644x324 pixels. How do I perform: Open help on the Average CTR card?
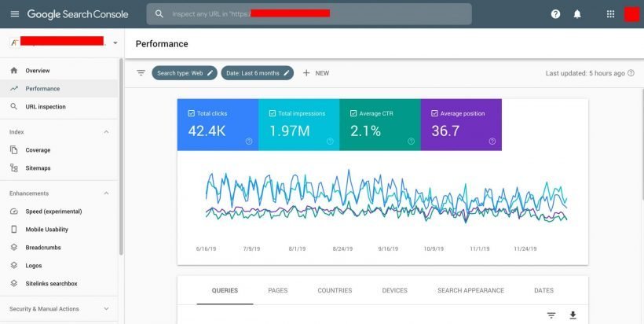point(411,141)
